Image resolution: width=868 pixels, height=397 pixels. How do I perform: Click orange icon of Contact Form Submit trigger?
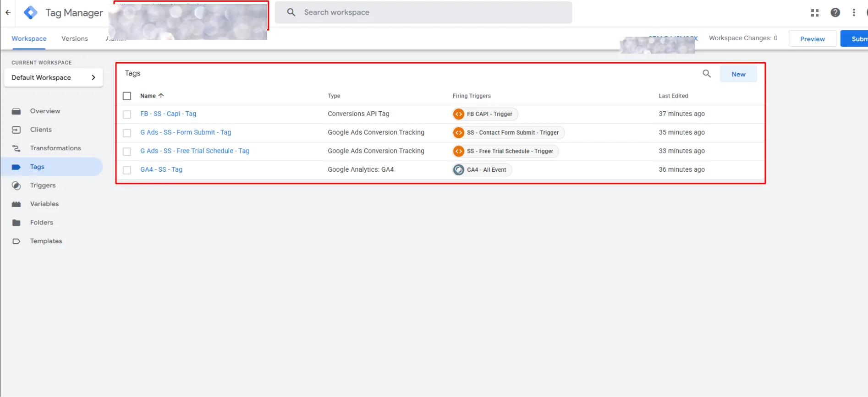(458, 133)
